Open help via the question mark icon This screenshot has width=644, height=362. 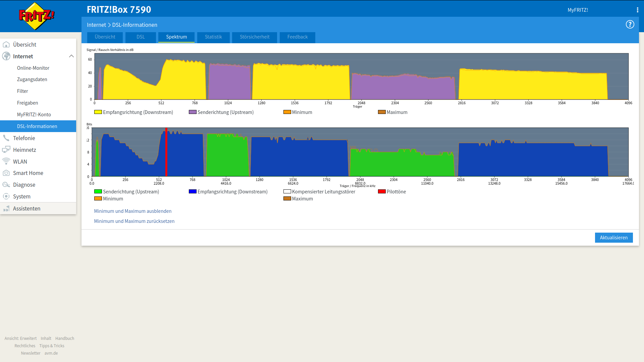(x=630, y=24)
